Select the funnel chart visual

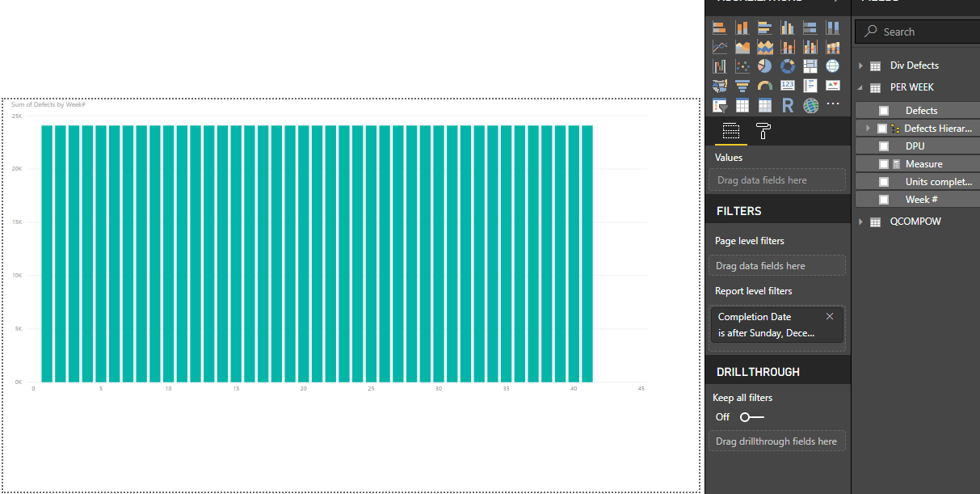coord(742,86)
